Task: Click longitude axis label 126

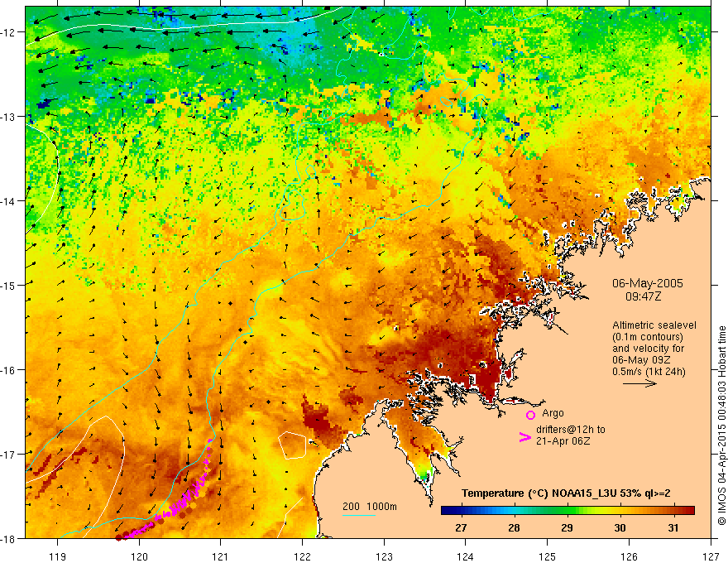Action: [629, 556]
